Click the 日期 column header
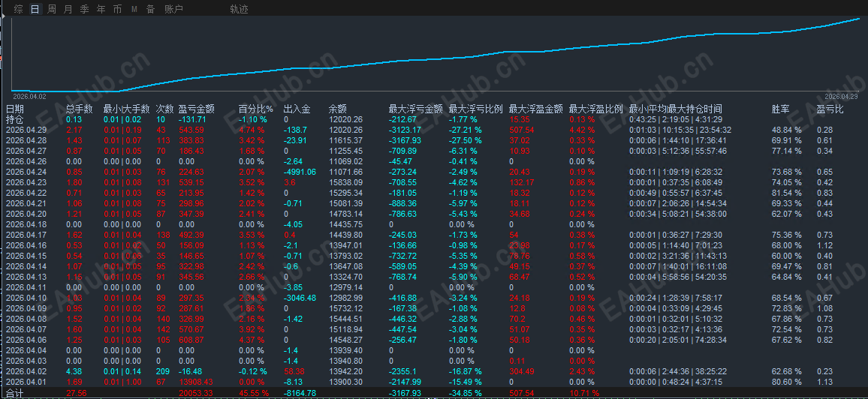 pyautogui.click(x=15, y=109)
